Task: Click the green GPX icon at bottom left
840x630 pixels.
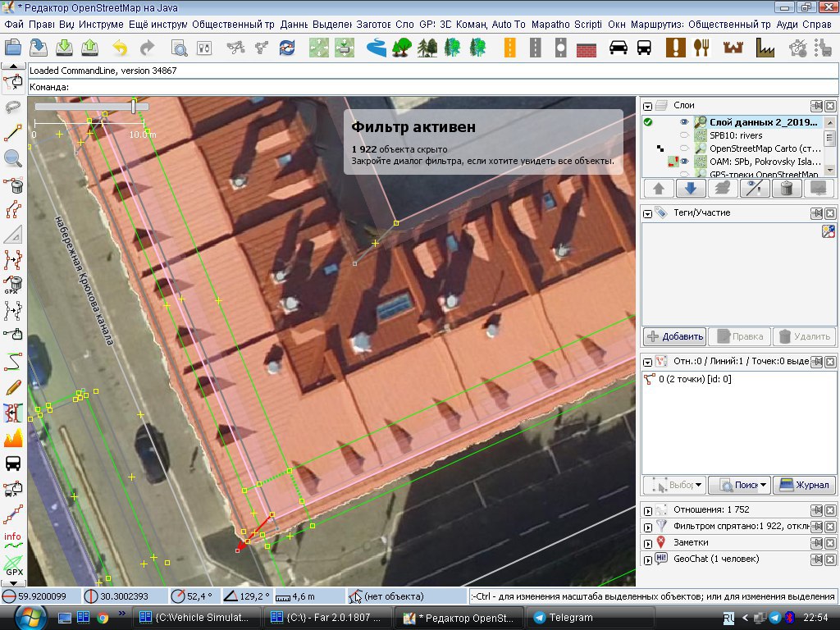Action: [x=13, y=565]
